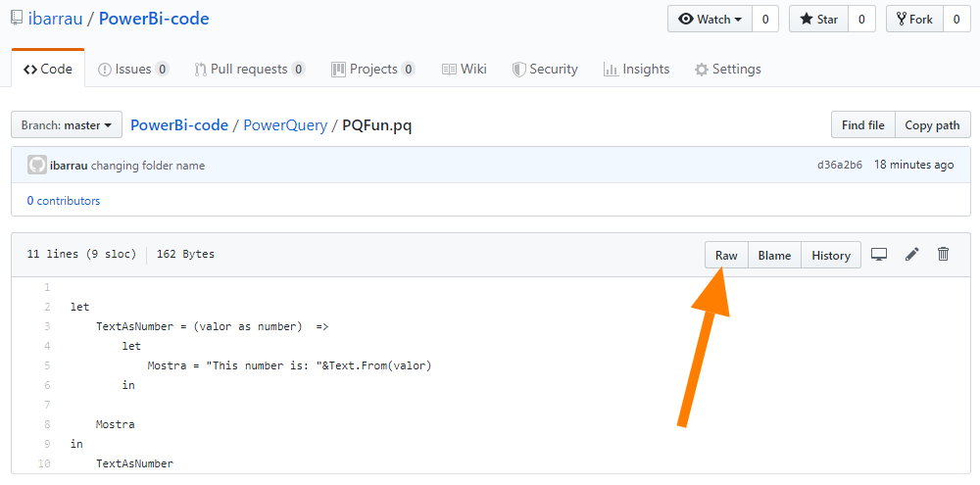The height and width of the screenshot is (485, 980).
Task: Open the Watch dropdown button
Action: pos(710,20)
